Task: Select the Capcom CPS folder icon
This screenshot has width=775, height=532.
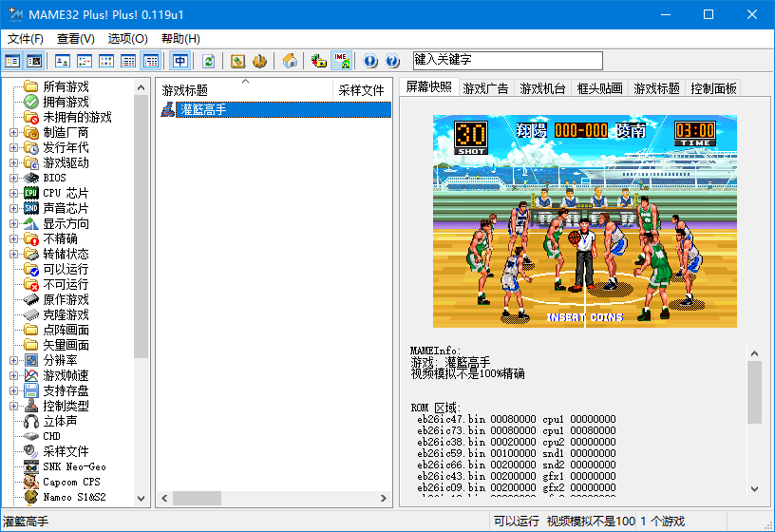Action: point(31,482)
